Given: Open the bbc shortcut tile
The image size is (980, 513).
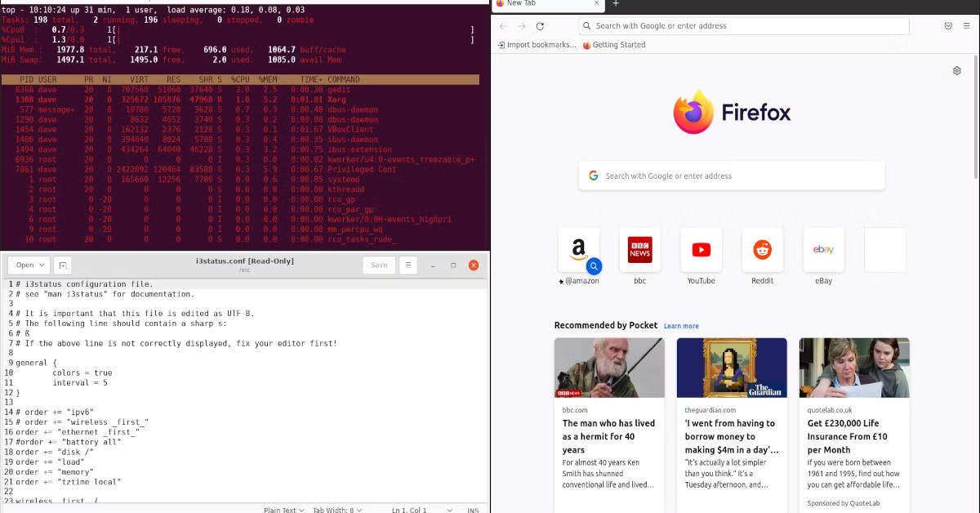Looking at the screenshot, I should (x=639, y=250).
